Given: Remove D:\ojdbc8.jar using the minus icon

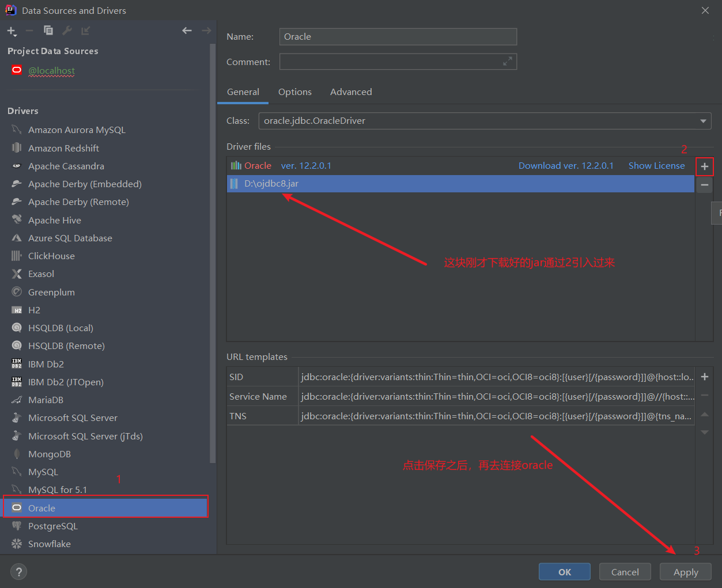Looking at the screenshot, I should coord(704,184).
